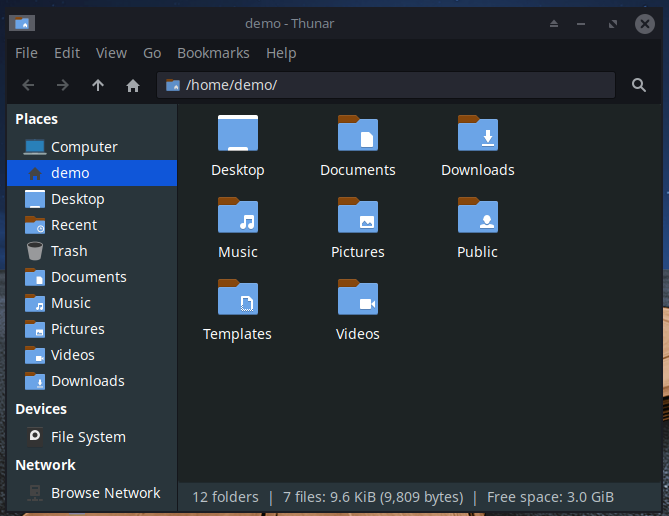Select the Public folder icon
669x516 pixels.
477,215
